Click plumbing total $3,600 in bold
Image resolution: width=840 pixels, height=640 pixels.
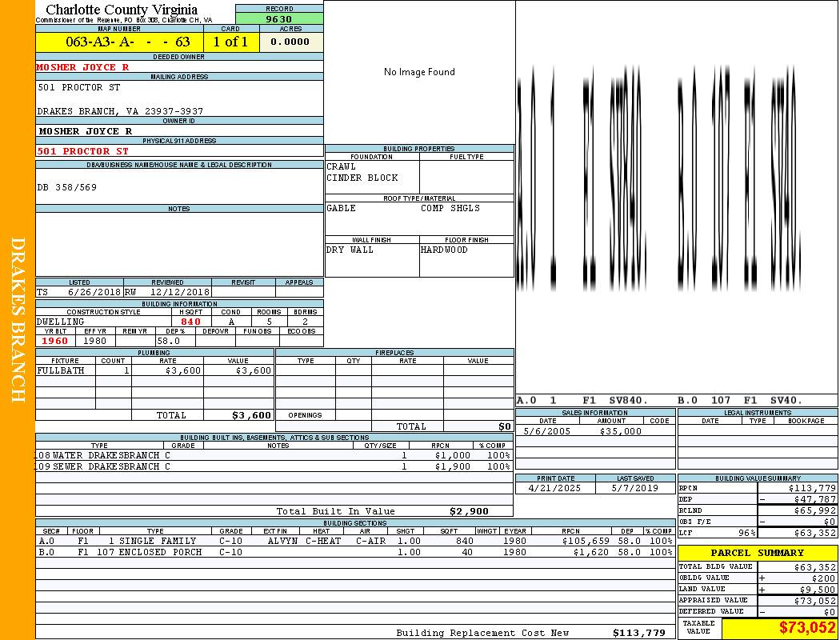(x=252, y=415)
